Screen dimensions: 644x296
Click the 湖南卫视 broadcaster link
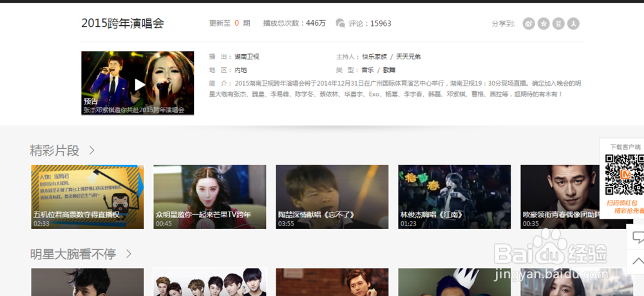point(247,57)
